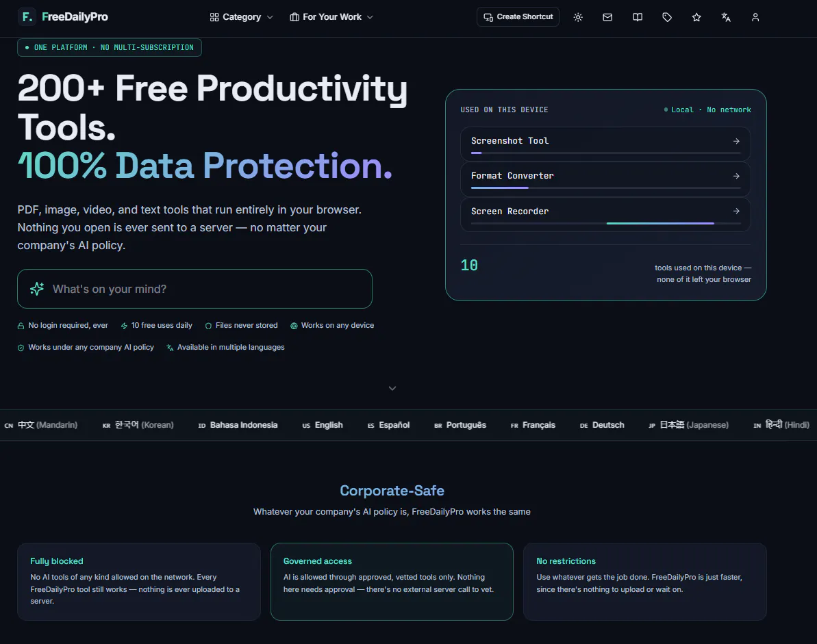Click "Files never stored" text
Image resolution: width=817 pixels, height=644 pixels.
[x=247, y=325]
